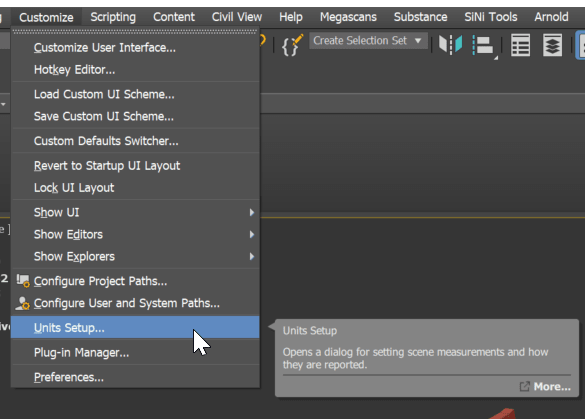Toggle Lock UI Layout
The image size is (585, 419).
click(135, 188)
